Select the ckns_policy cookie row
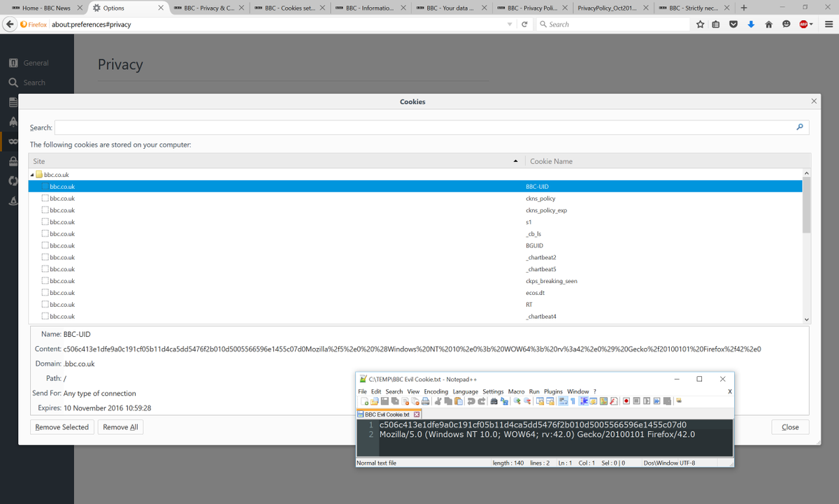This screenshot has height=504, width=839. click(416, 199)
